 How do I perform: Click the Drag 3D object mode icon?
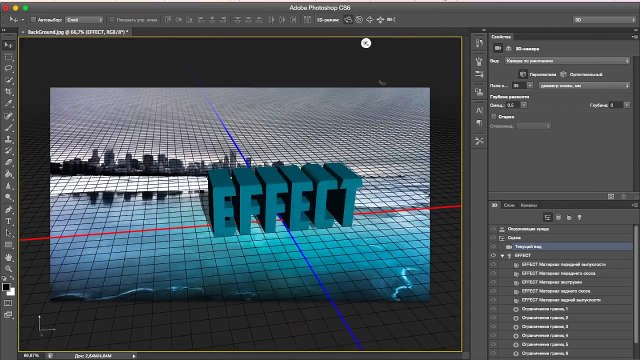click(369, 20)
